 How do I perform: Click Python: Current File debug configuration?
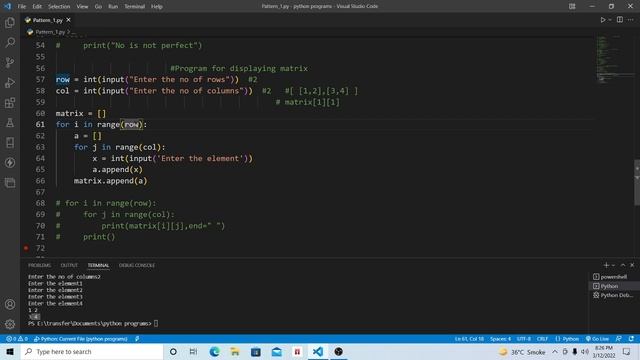click(x=81, y=339)
